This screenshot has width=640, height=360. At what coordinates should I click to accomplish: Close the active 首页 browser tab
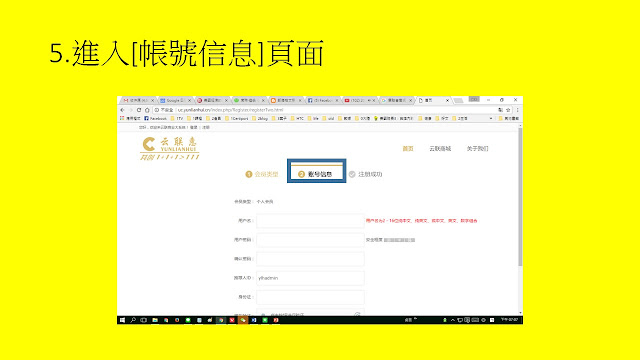click(x=447, y=100)
